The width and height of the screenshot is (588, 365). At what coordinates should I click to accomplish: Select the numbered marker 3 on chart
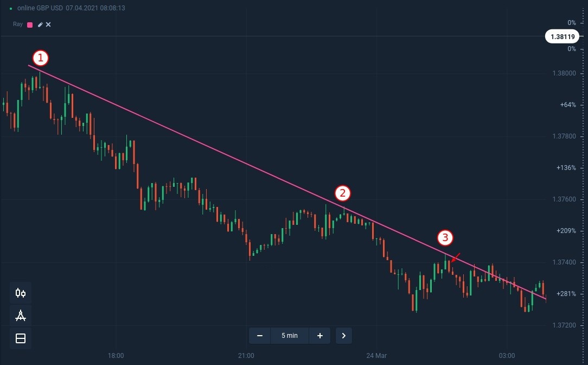pyautogui.click(x=445, y=237)
